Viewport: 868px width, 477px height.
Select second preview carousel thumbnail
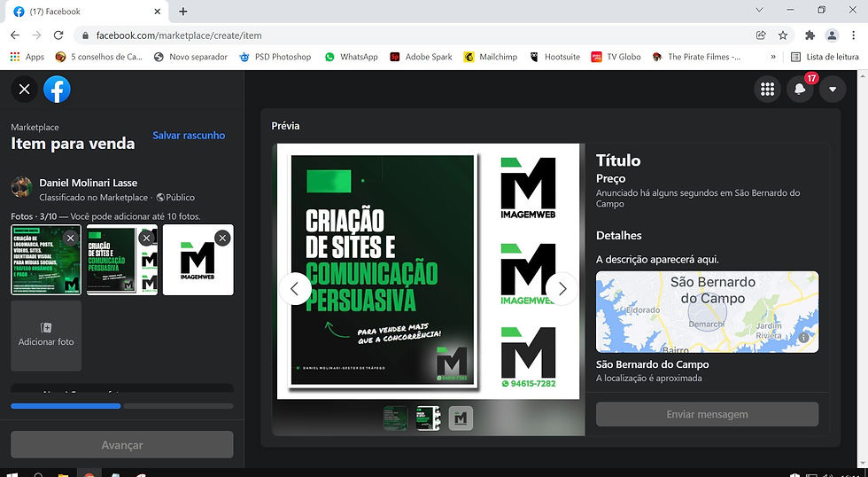click(428, 418)
